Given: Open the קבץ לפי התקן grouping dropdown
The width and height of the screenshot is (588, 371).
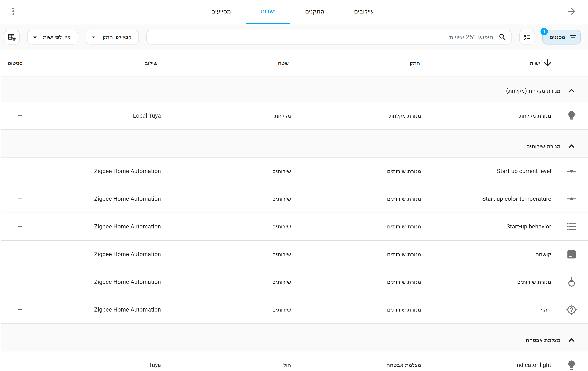Looking at the screenshot, I should pos(112,37).
